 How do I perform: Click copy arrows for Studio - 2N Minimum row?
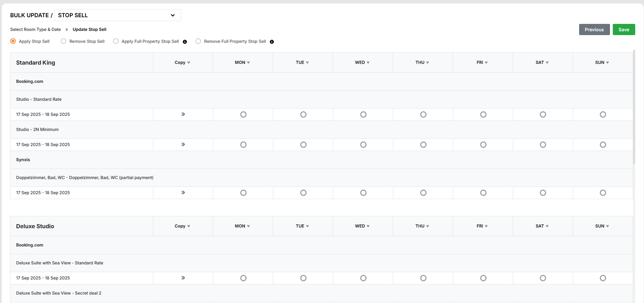point(183,145)
